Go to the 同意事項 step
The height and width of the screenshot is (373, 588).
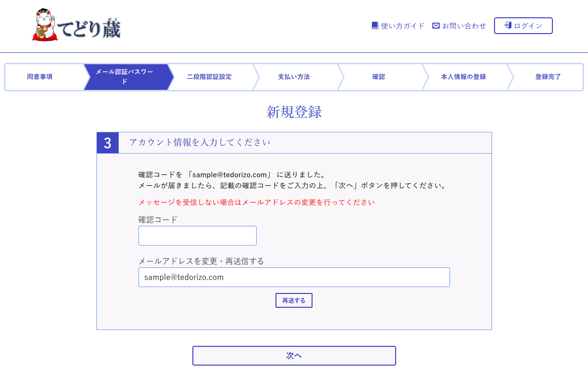(40, 77)
